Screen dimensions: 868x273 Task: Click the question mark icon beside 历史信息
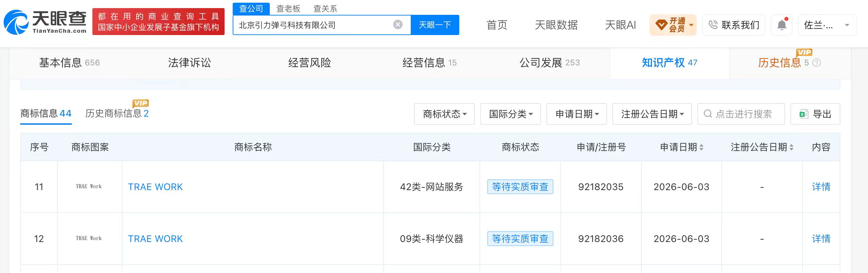point(816,63)
